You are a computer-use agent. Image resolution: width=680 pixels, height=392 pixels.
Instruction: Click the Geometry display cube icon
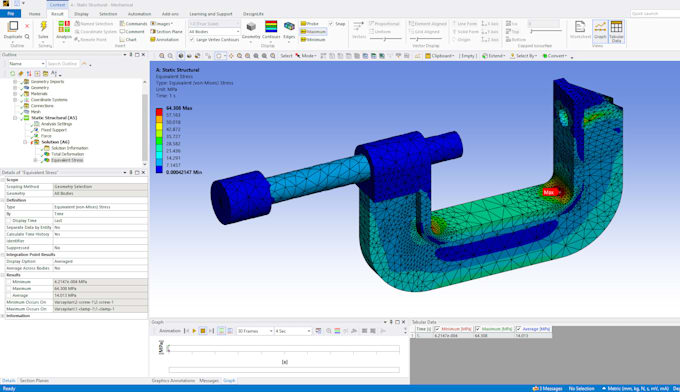[x=251, y=27]
